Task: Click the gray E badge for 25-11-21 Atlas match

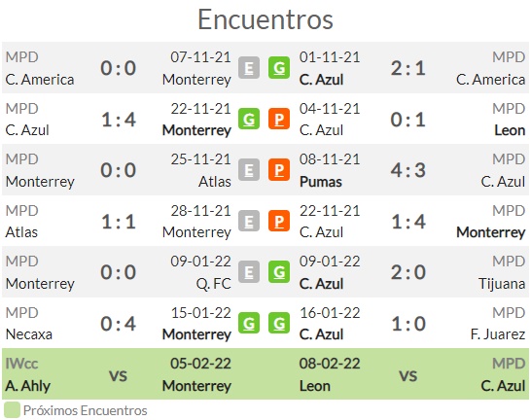Action: coord(249,170)
